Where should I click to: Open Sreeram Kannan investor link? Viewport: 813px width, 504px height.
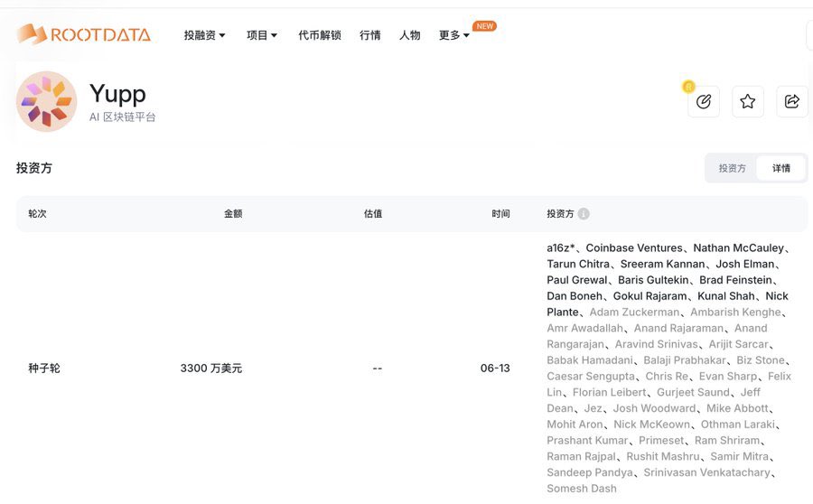coord(663,264)
